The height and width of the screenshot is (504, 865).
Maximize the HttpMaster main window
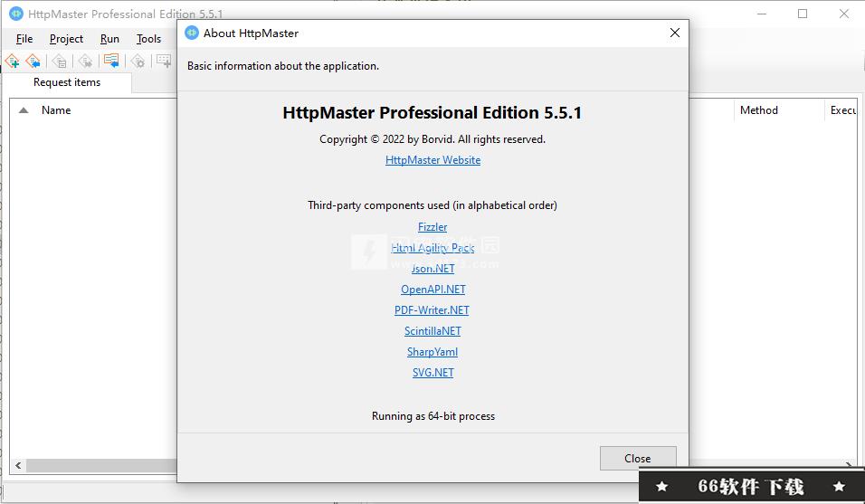tap(803, 14)
